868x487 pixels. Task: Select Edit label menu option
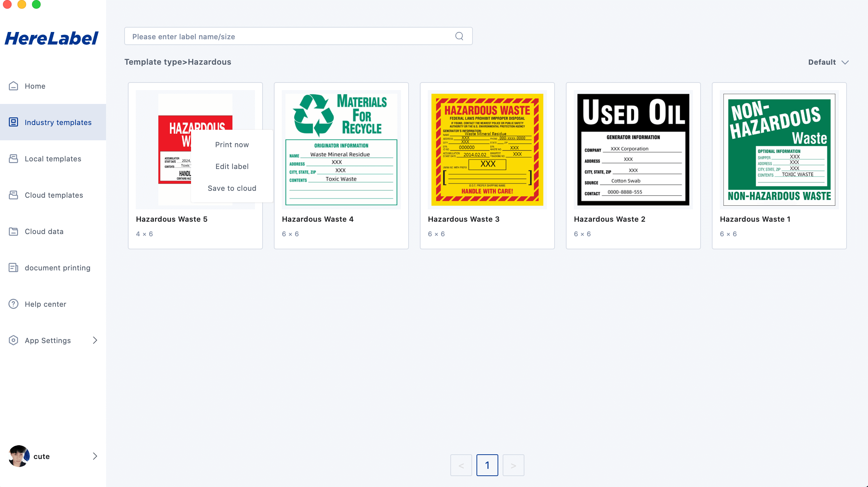pyautogui.click(x=232, y=166)
